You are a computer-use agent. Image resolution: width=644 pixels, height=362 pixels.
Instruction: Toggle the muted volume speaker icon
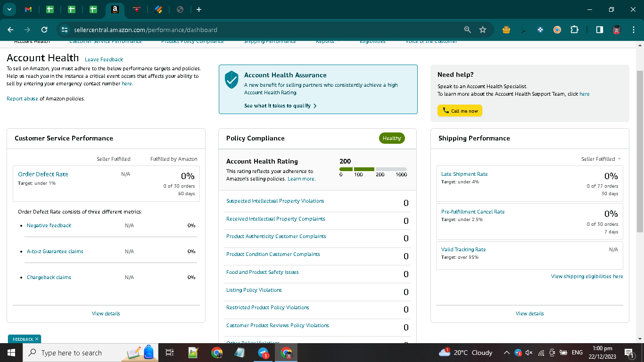point(529,353)
